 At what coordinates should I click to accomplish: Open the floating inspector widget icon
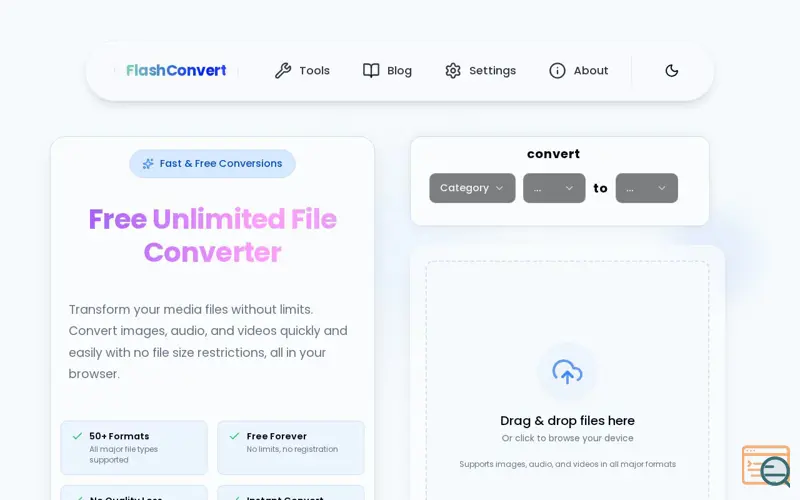pyautogui.click(x=766, y=466)
